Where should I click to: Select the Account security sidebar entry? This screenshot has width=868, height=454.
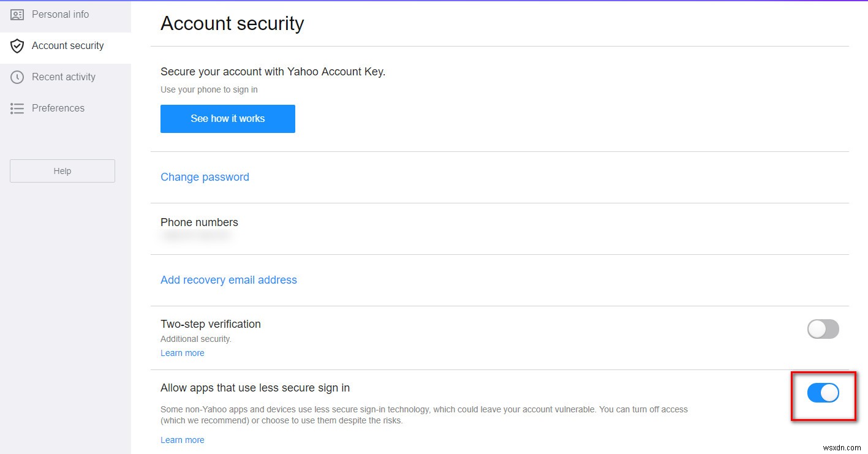click(x=67, y=45)
